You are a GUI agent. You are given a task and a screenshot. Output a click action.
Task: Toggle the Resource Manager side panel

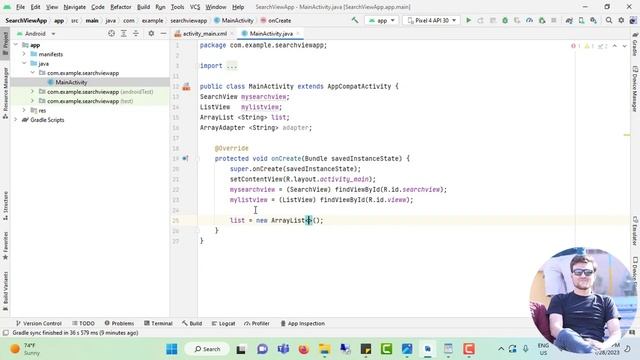tap(5, 93)
